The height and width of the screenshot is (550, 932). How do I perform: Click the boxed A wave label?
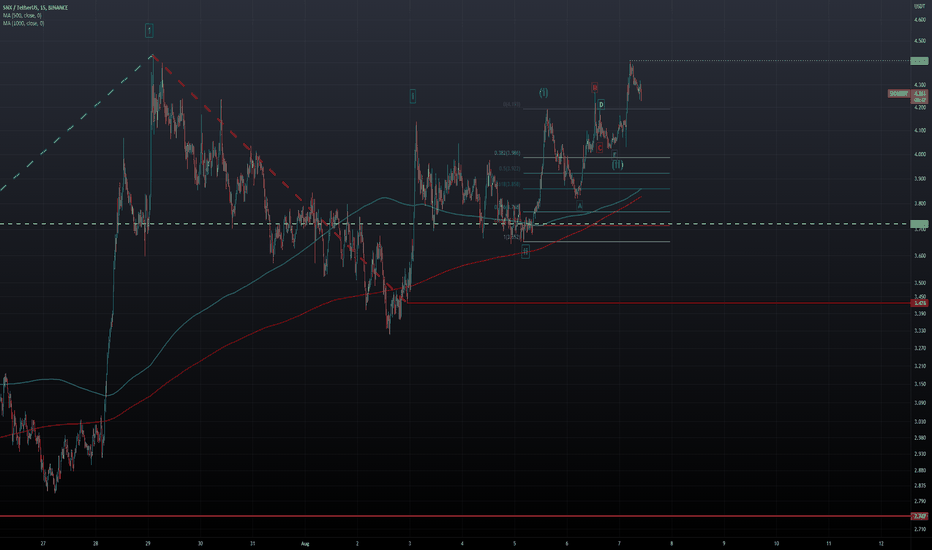click(x=580, y=206)
